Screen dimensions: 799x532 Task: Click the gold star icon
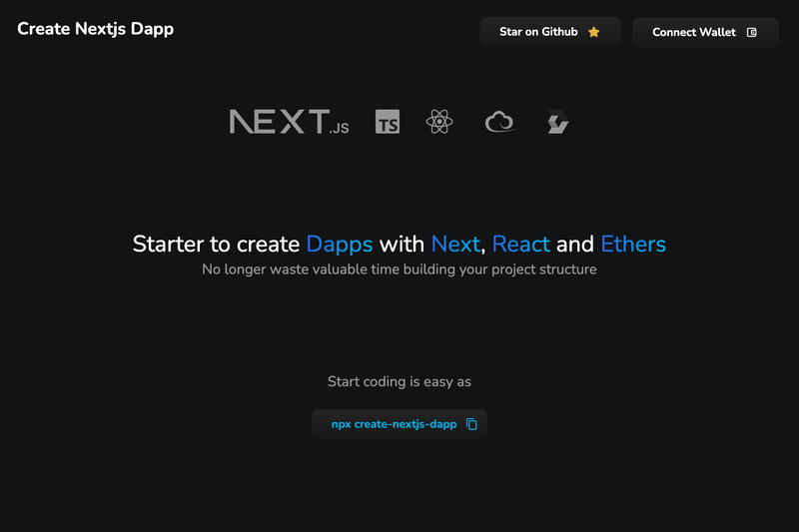pos(593,32)
